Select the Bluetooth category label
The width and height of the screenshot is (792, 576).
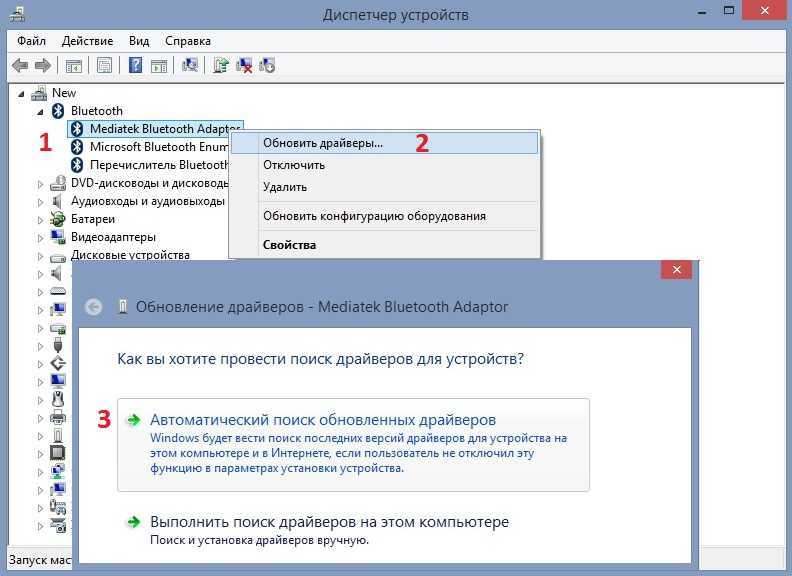[96, 111]
